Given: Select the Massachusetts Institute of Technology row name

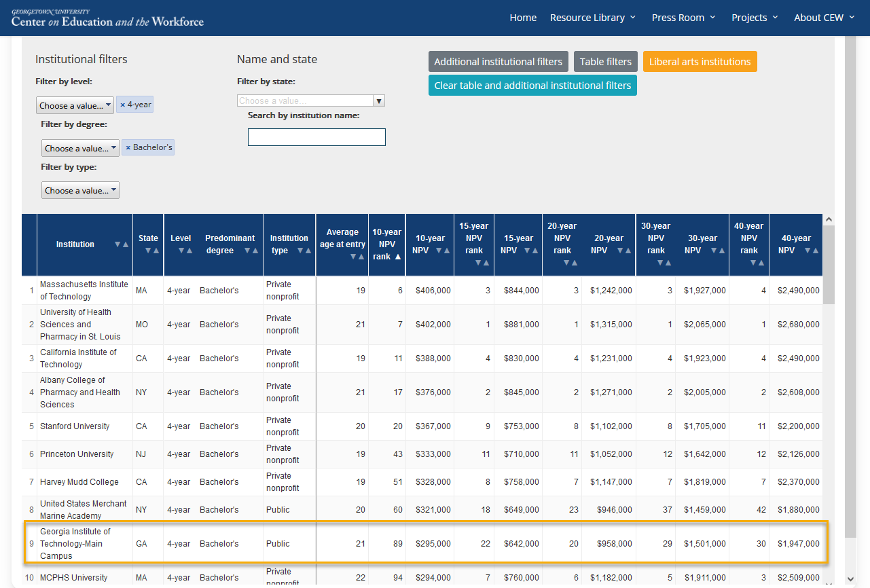Looking at the screenshot, I should click(x=84, y=291).
